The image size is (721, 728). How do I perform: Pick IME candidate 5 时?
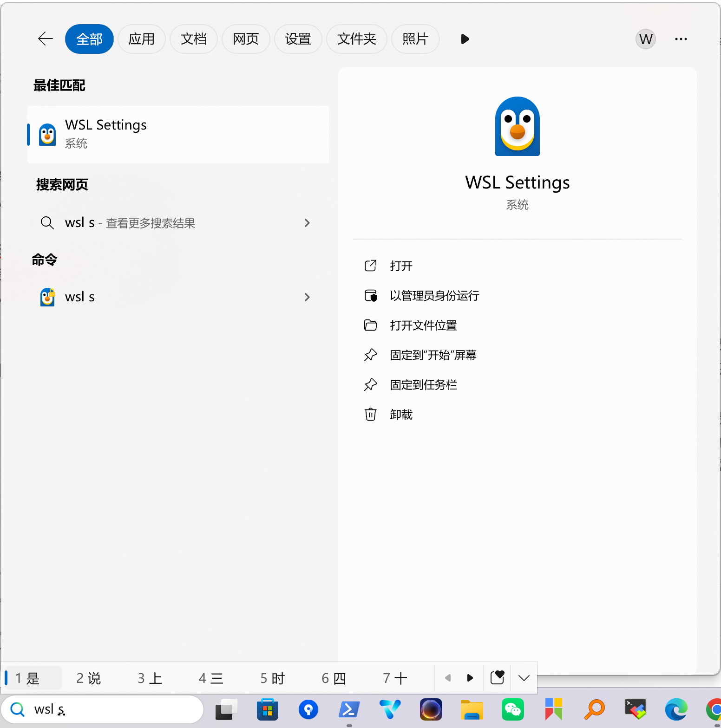point(273,678)
